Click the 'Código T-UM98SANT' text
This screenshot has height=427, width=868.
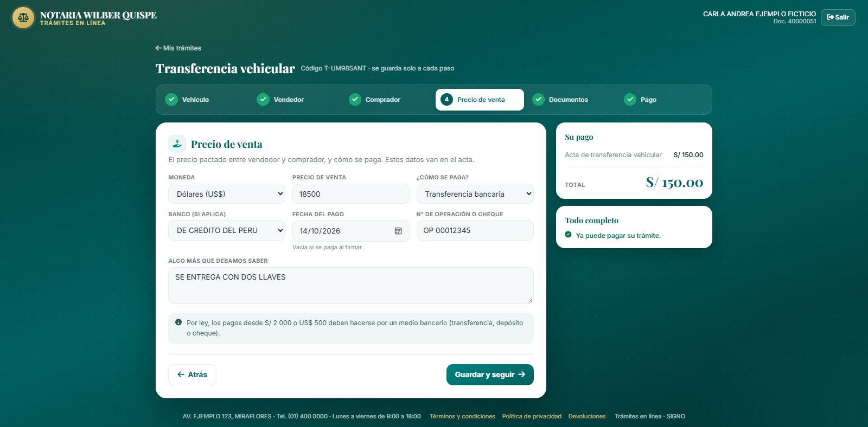pyautogui.click(x=334, y=68)
